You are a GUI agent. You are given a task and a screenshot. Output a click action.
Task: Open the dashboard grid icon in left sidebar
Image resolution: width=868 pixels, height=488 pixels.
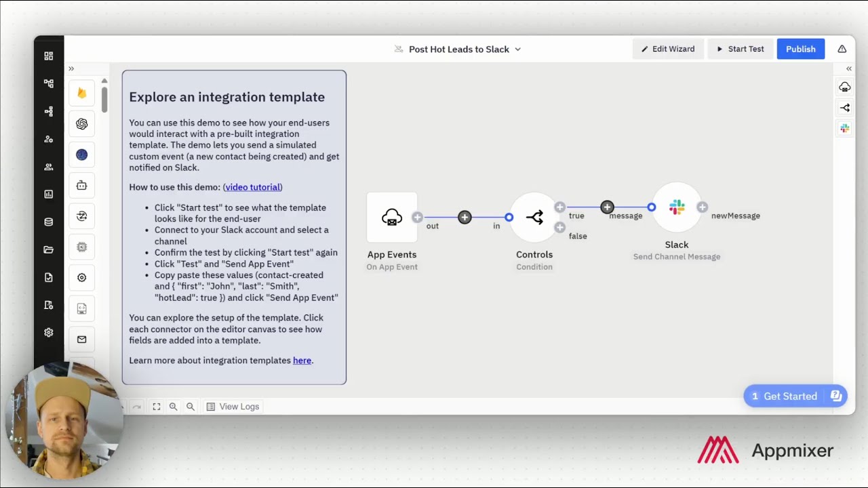pos(49,56)
